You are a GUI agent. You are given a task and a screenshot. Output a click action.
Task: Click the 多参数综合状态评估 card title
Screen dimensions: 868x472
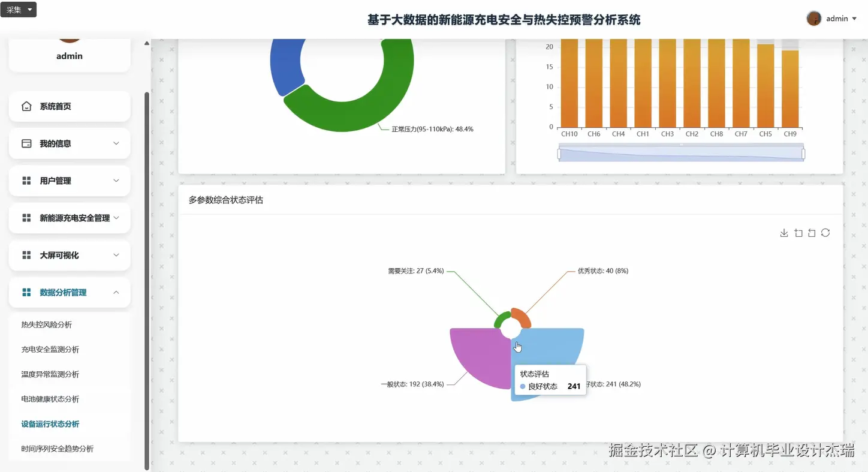226,200
